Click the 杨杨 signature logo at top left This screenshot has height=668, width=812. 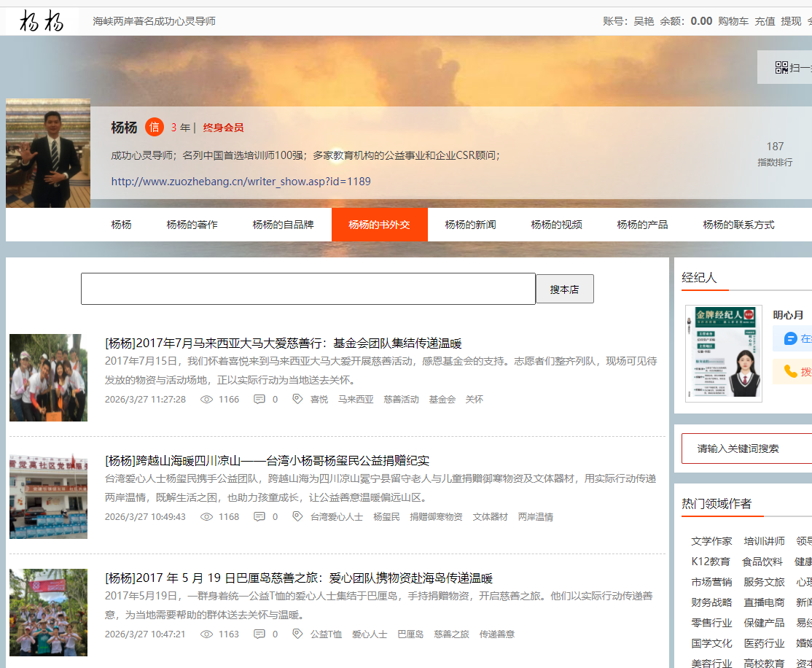42,21
